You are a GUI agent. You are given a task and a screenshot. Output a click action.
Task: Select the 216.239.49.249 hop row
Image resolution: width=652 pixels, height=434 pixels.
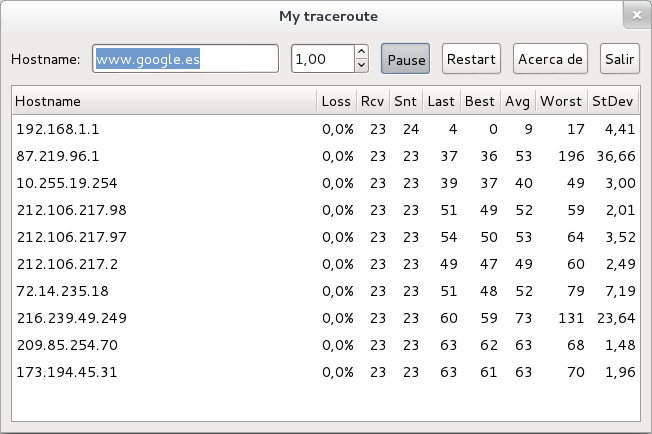coord(326,318)
